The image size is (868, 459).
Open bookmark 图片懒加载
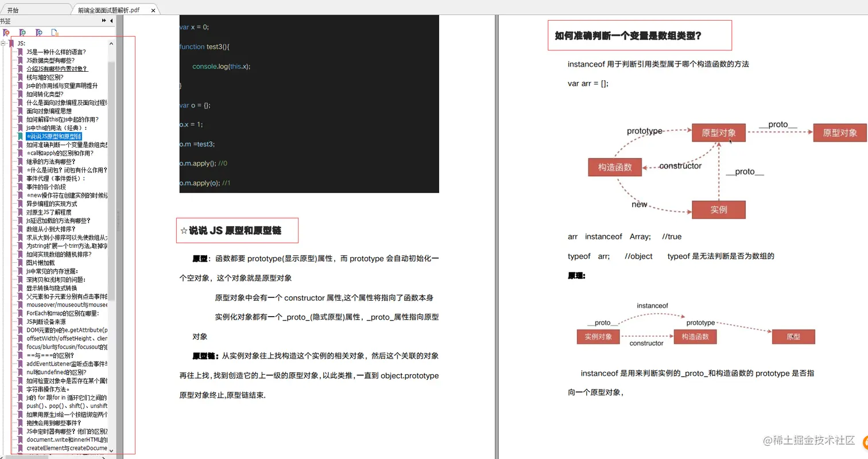[40, 263]
